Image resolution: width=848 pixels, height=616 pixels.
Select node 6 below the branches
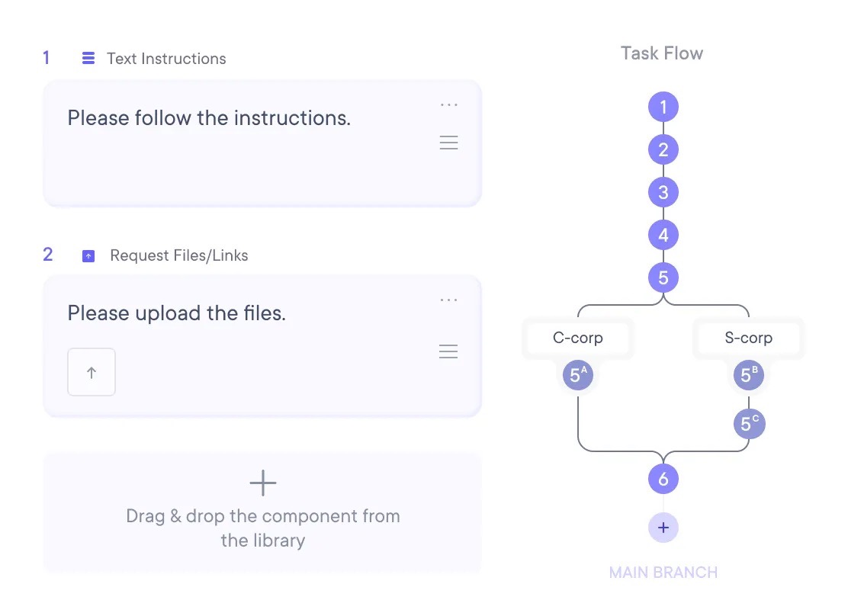(x=663, y=479)
